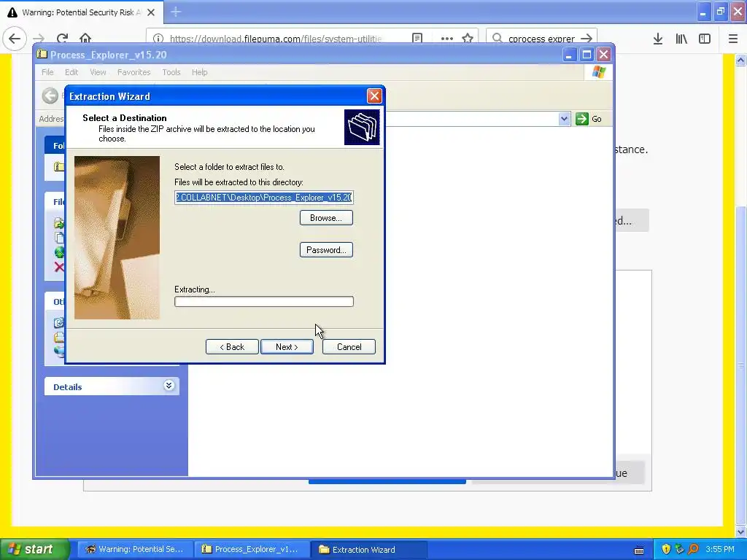
Task: Click the red X delete icon in sidebar
Action: tap(59, 267)
